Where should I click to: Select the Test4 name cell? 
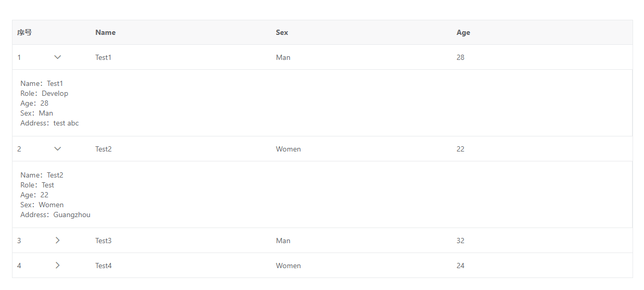coord(104,266)
